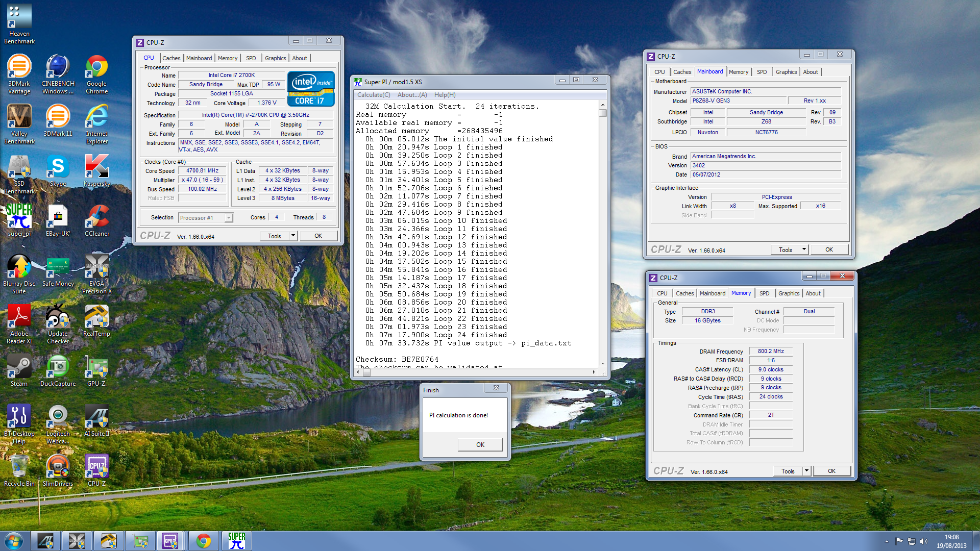Select Graphics tab in Memory CPU-Z window

pyautogui.click(x=789, y=293)
